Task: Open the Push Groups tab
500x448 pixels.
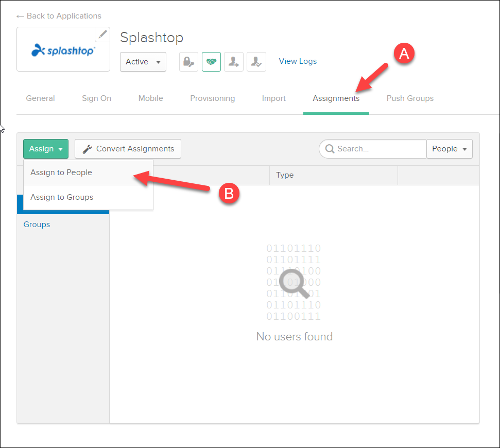Action: click(410, 98)
